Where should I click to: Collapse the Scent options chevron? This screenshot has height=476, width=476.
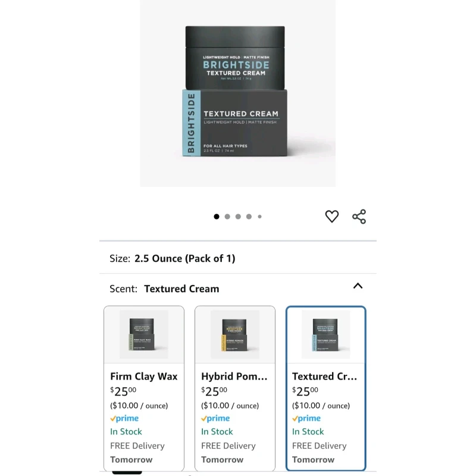point(358,286)
